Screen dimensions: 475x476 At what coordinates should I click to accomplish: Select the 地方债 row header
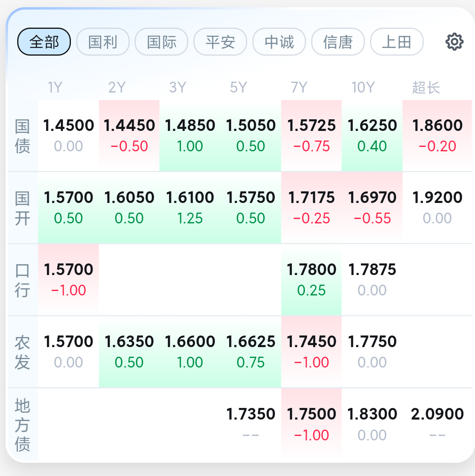(22, 425)
